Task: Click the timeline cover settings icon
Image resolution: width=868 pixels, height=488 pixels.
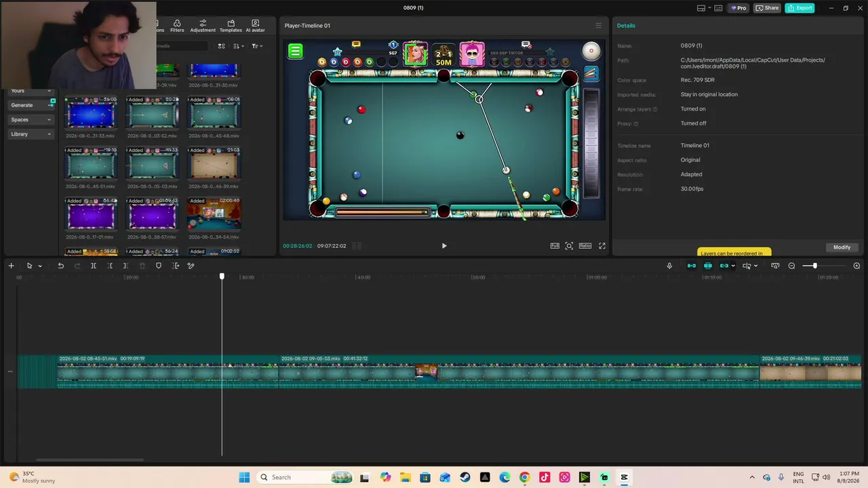Action: click(x=775, y=266)
